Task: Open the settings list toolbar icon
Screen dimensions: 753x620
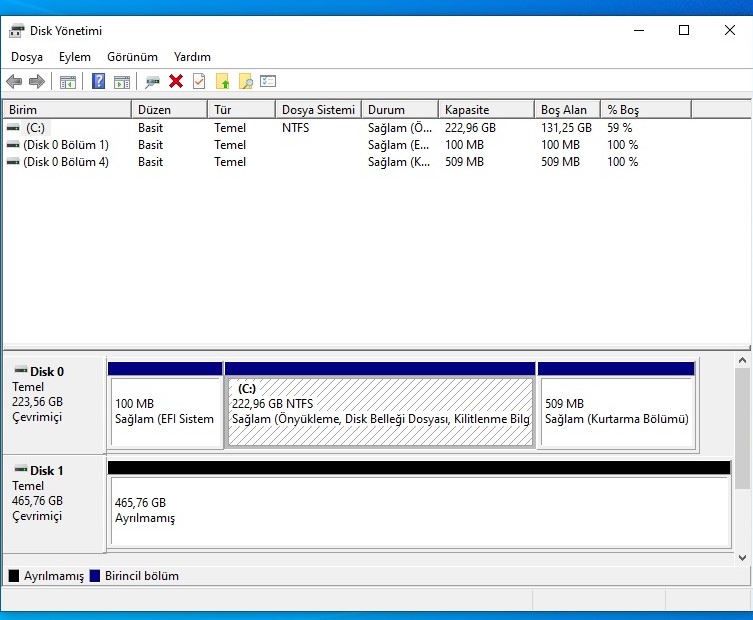Action: [268, 82]
